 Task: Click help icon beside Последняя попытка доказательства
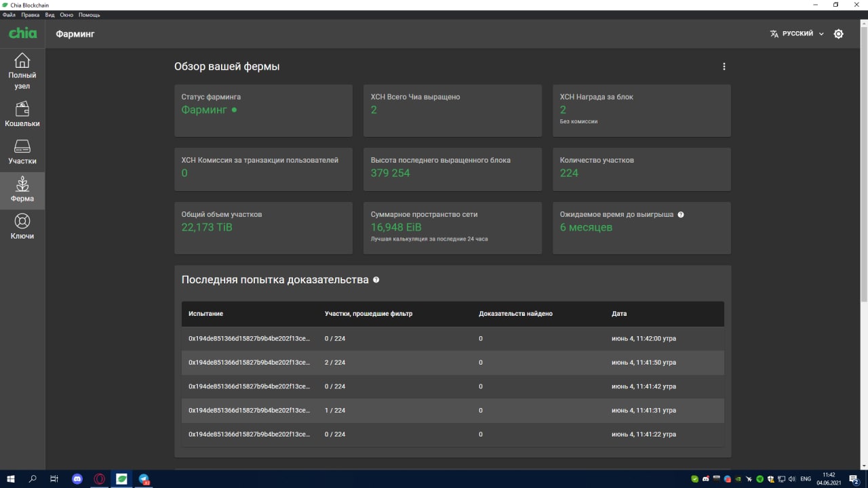click(376, 280)
